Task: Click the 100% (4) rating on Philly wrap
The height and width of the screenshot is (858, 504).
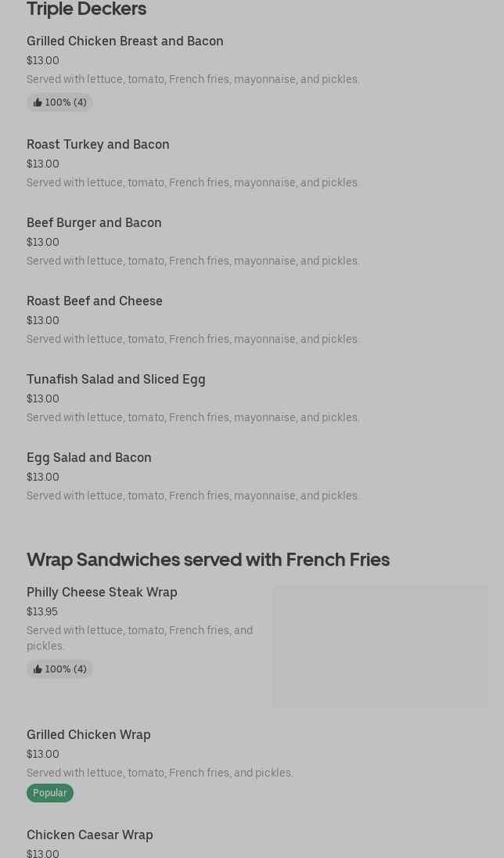Action: tap(66, 669)
